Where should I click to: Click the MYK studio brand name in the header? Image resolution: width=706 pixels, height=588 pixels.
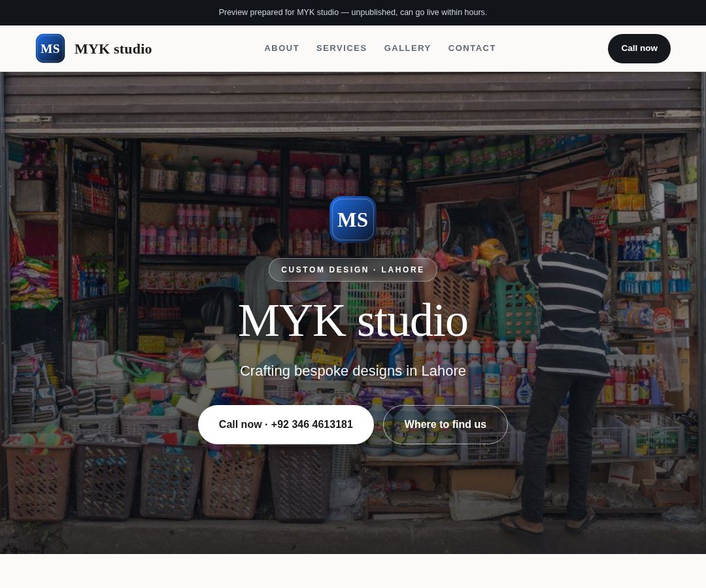pyautogui.click(x=113, y=48)
